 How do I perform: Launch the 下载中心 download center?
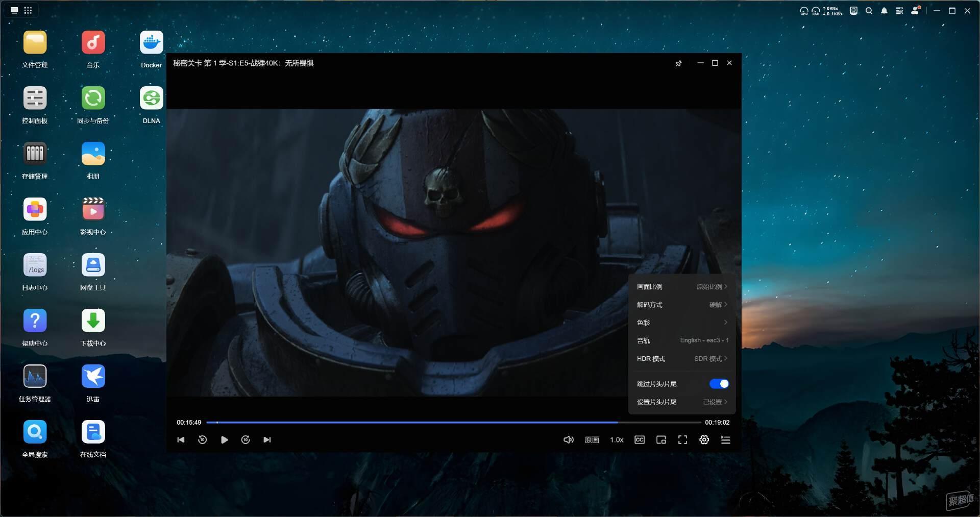click(x=93, y=321)
